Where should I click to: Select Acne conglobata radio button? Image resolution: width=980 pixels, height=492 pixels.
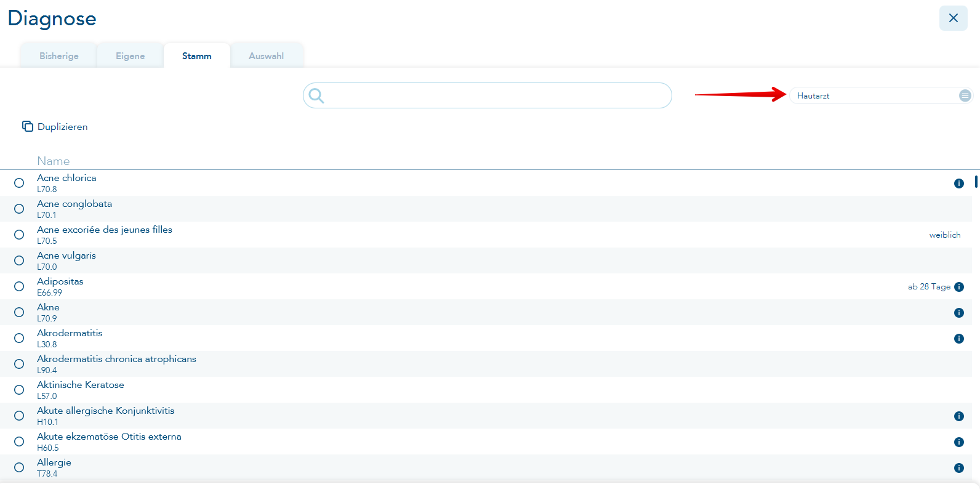19,209
